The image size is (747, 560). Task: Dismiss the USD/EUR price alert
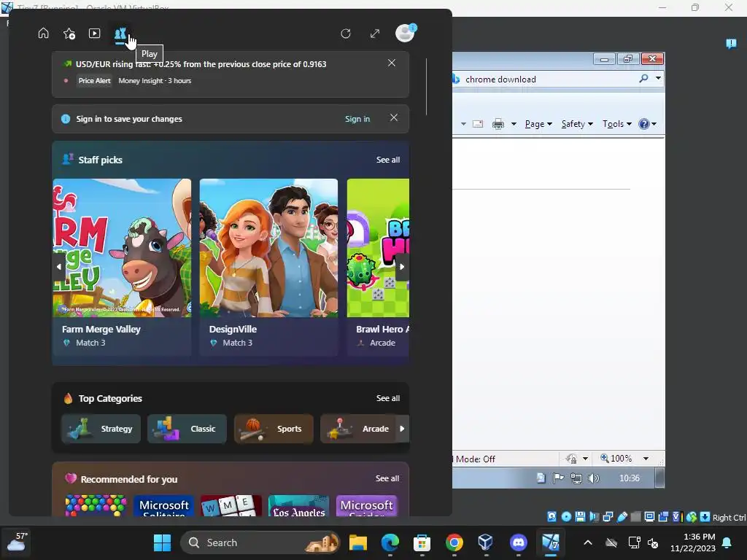tap(392, 63)
